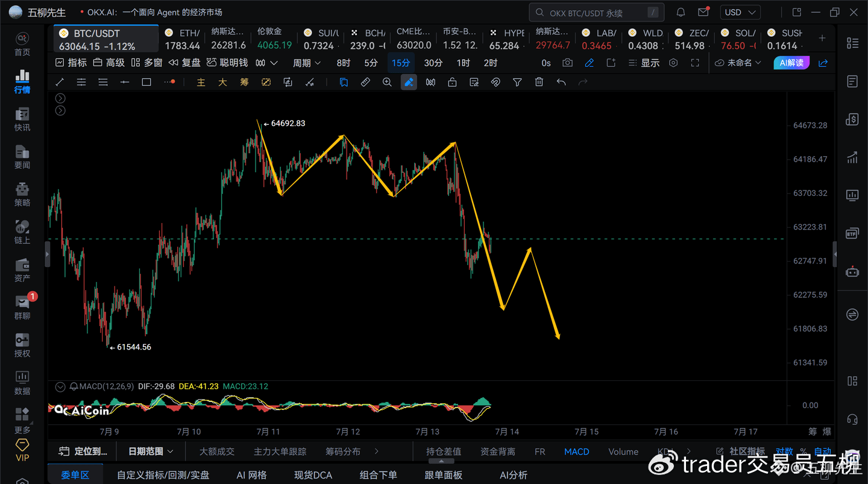Click the filter funnel icon

517,82
